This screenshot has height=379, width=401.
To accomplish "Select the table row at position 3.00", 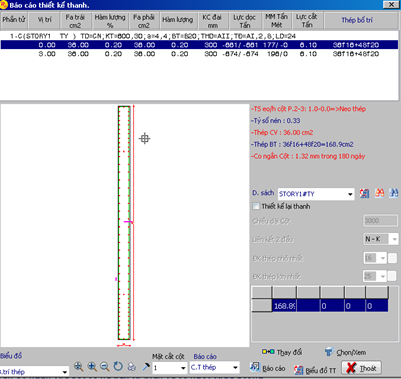I will [199, 54].
